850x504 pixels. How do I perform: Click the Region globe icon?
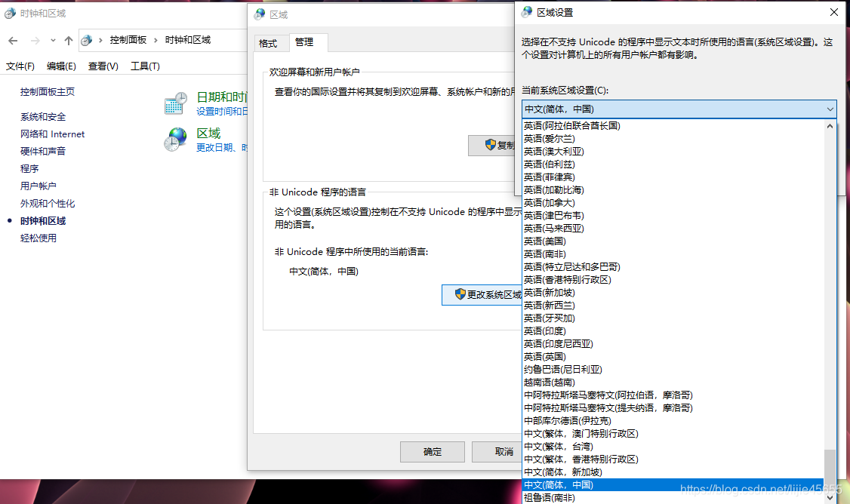pos(176,140)
